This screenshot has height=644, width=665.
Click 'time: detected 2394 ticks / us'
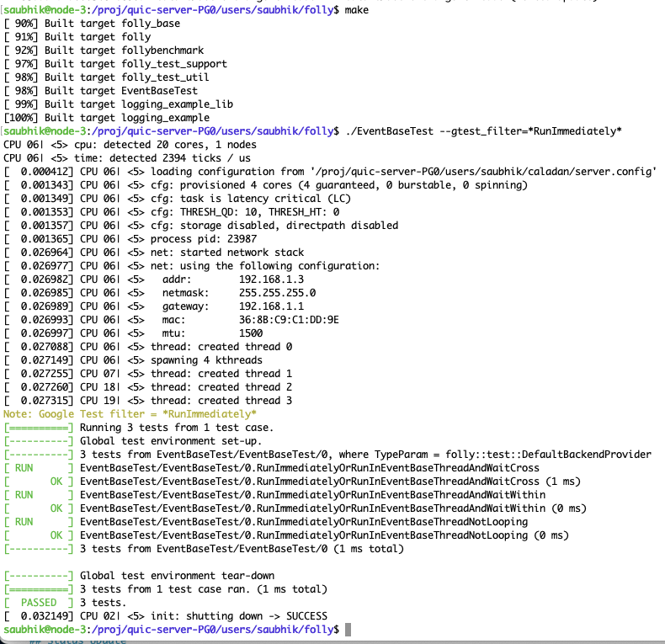click(162, 158)
